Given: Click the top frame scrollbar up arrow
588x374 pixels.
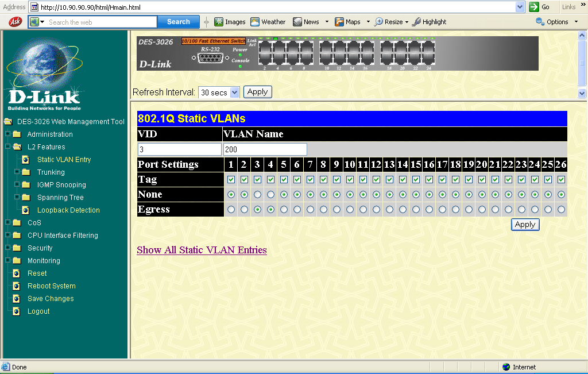Looking at the screenshot, I should tap(582, 35).
